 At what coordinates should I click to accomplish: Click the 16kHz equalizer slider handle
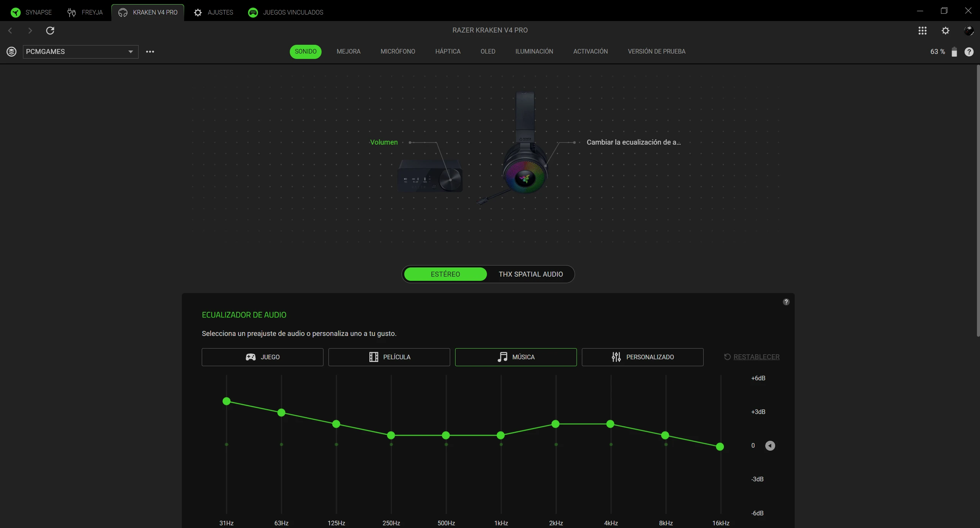coord(720,447)
